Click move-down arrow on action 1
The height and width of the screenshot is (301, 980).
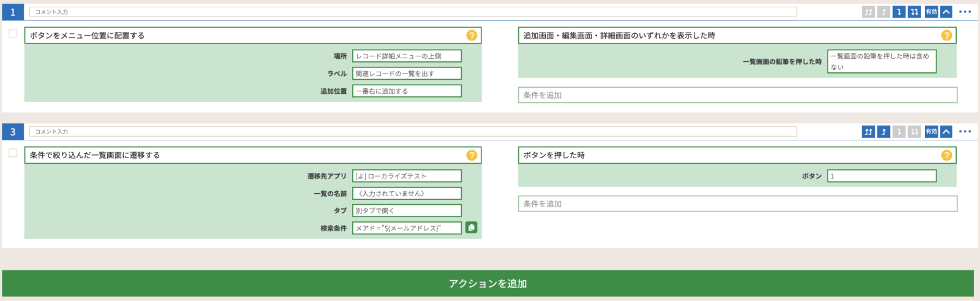(x=899, y=12)
